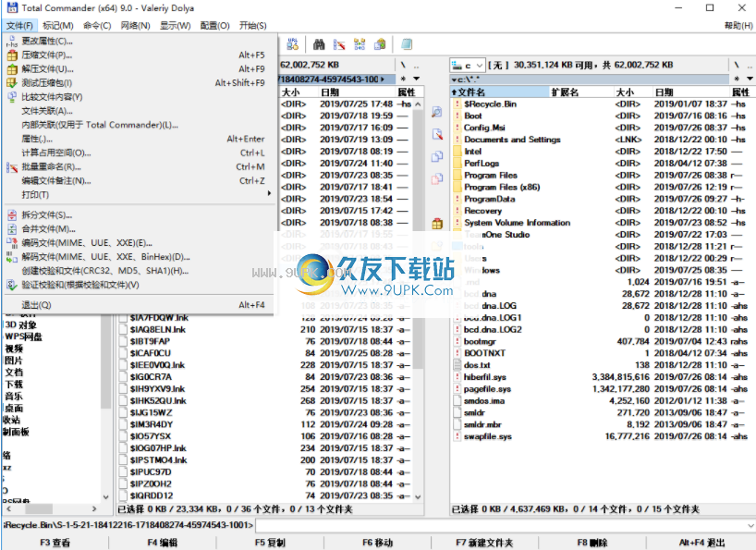Open the FTP/URL connection toolbar icon

(293, 44)
